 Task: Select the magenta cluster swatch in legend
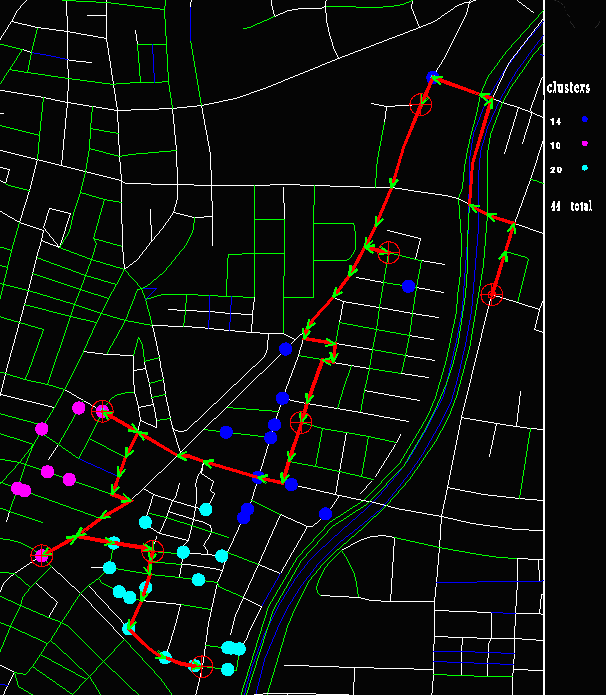coord(585,144)
